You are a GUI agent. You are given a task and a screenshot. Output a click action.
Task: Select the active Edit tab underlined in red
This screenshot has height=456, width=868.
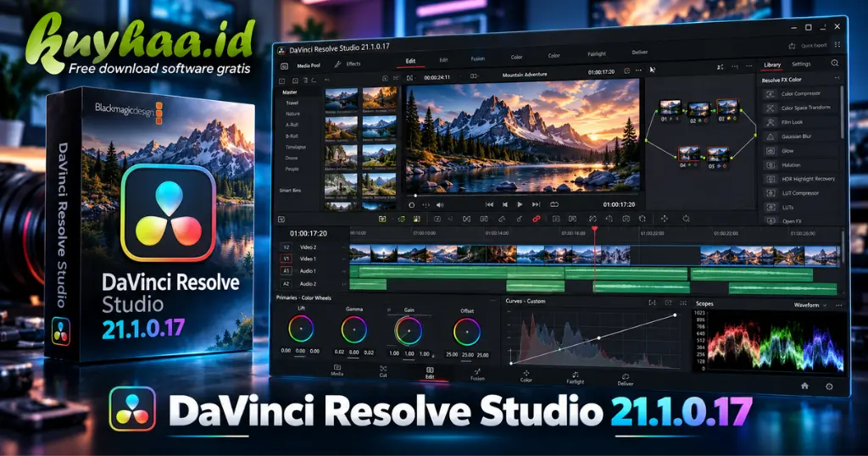[x=410, y=61]
